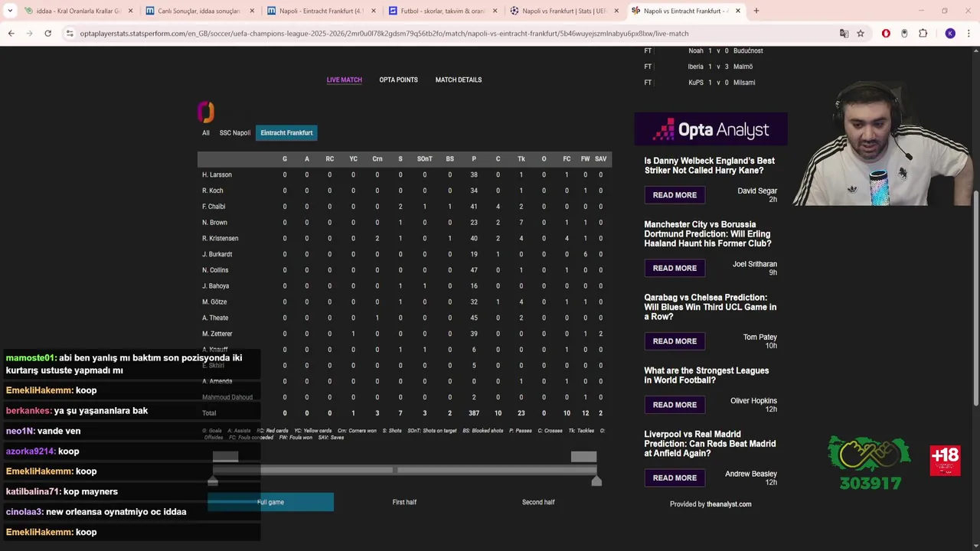
Task: Select the First half period
Action: [404, 502]
